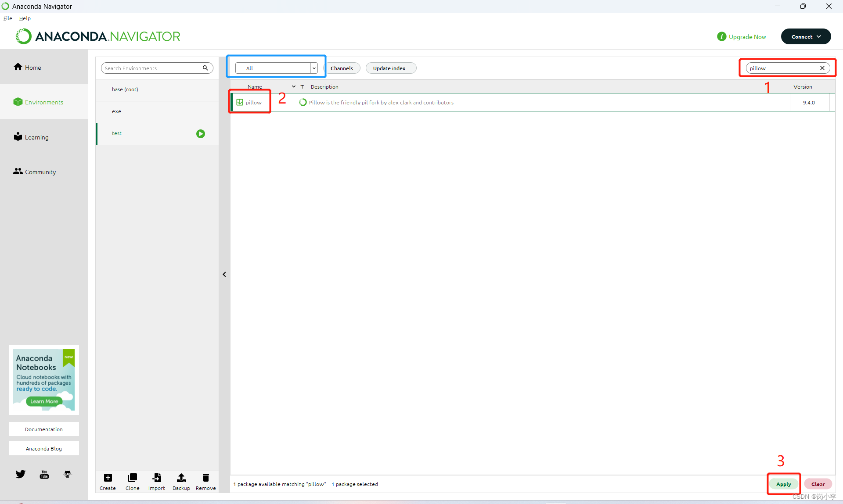Open the Learning section
Viewport: 843px width, 504px height.
(x=44, y=137)
